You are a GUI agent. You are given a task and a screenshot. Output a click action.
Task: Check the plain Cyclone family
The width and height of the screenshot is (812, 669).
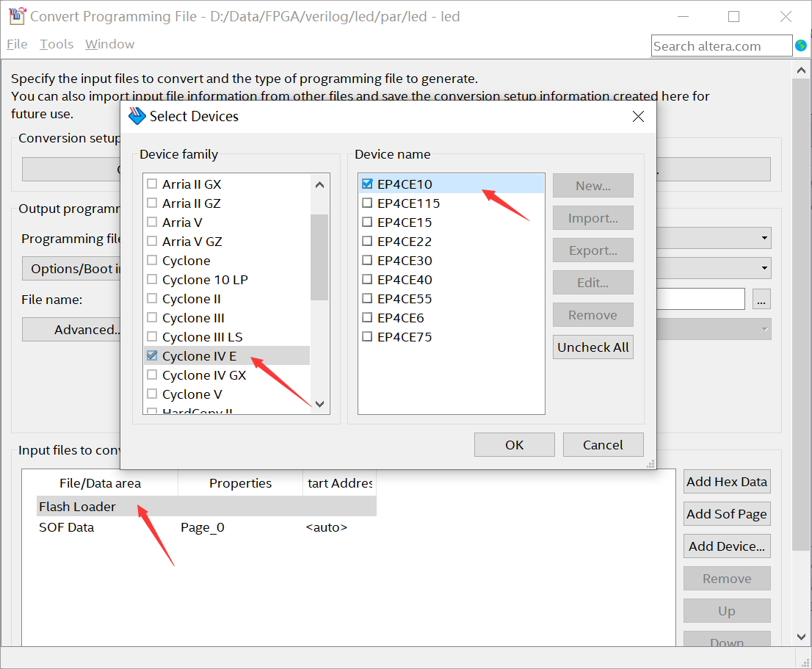tap(152, 261)
